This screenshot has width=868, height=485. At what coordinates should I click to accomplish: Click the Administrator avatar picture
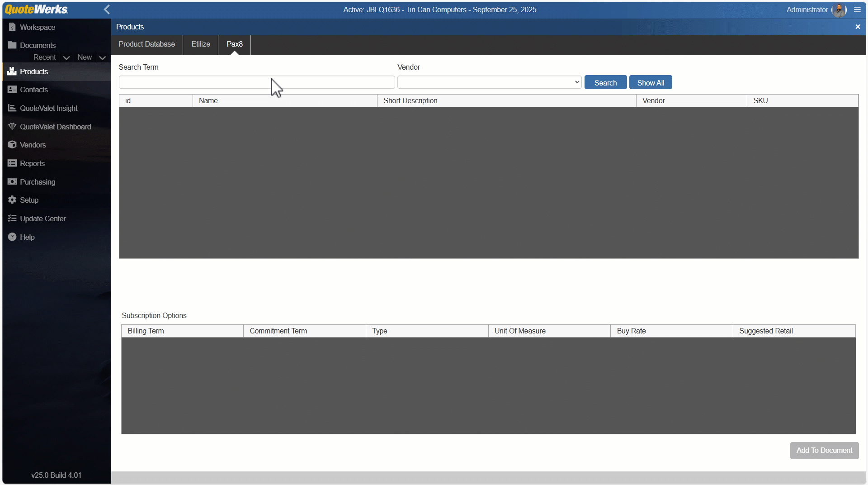(x=839, y=10)
